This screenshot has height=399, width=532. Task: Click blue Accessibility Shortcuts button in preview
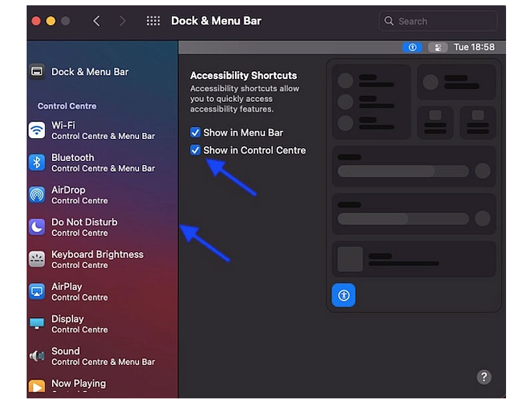point(344,295)
